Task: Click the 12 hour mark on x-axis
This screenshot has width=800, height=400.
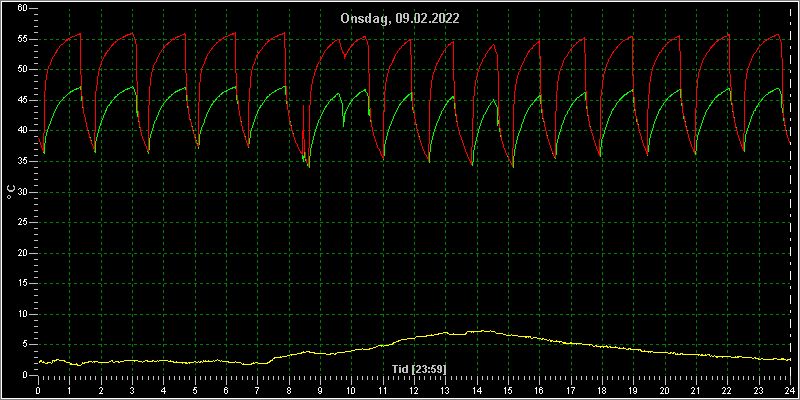Action: pyautogui.click(x=414, y=390)
